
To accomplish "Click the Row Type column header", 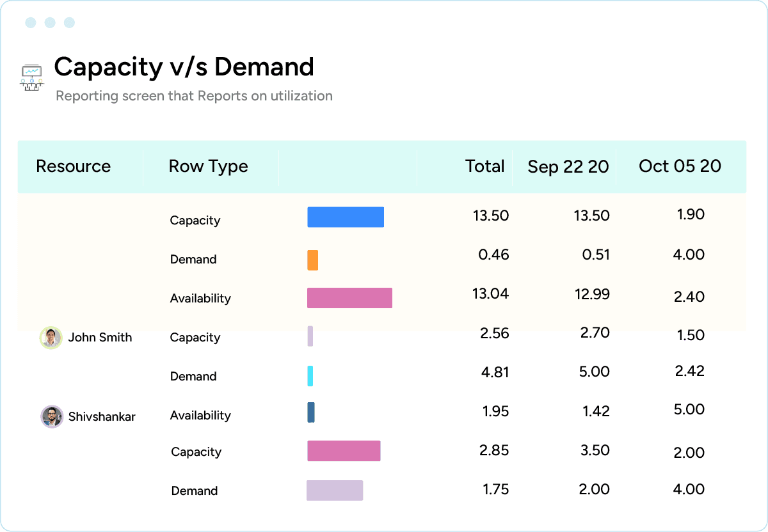I will [x=208, y=166].
